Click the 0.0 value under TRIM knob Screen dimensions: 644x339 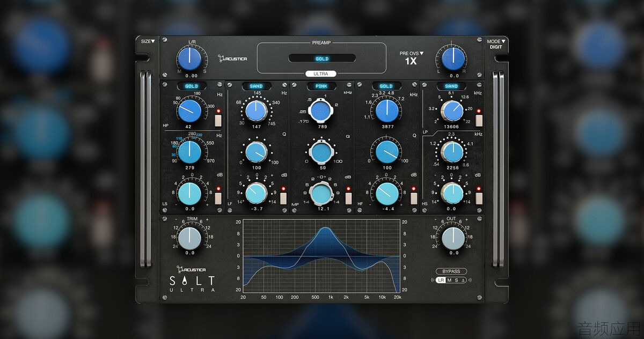(x=189, y=253)
